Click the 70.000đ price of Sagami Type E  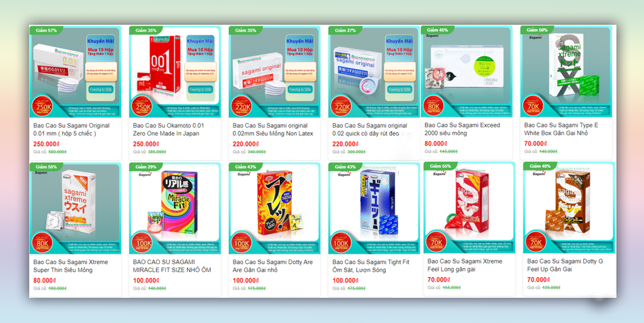[536, 144]
